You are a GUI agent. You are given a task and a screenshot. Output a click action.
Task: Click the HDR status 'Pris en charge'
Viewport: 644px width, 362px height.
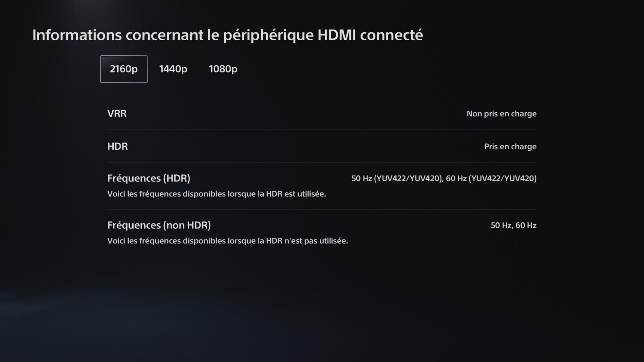click(510, 147)
